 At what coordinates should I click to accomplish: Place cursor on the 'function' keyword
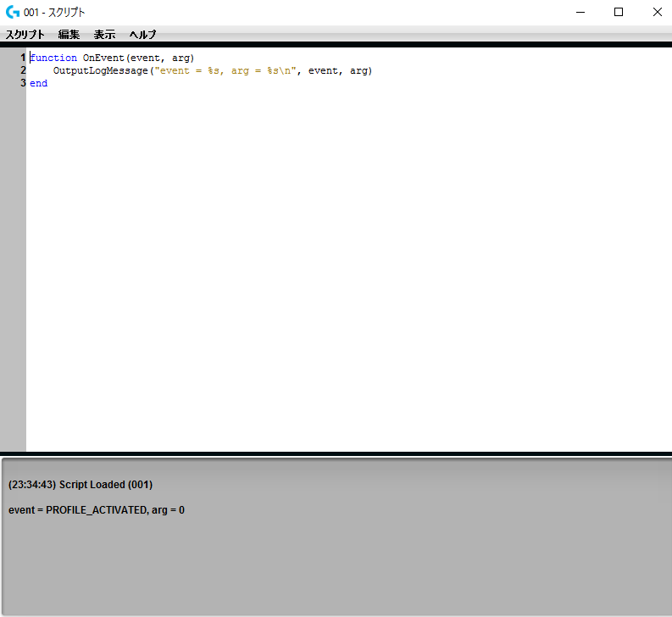pos(53,58)
